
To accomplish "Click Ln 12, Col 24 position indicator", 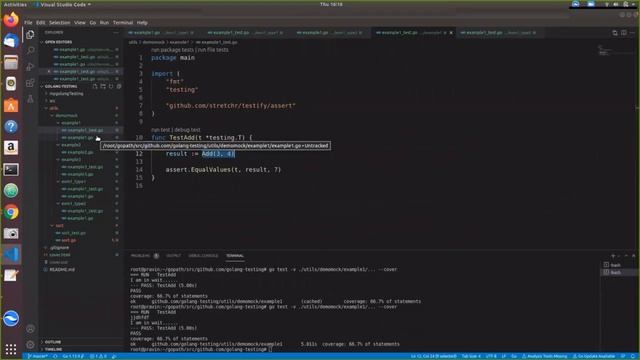I will [x=433, y=356].
